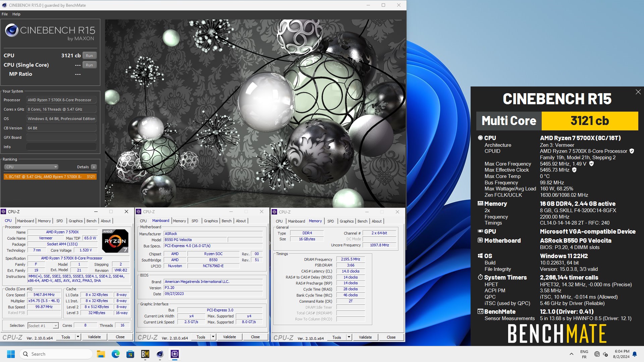Run the CPU Single Core benchmark
644x362 pixels.
pyautogui.click(x=89, y=65)
